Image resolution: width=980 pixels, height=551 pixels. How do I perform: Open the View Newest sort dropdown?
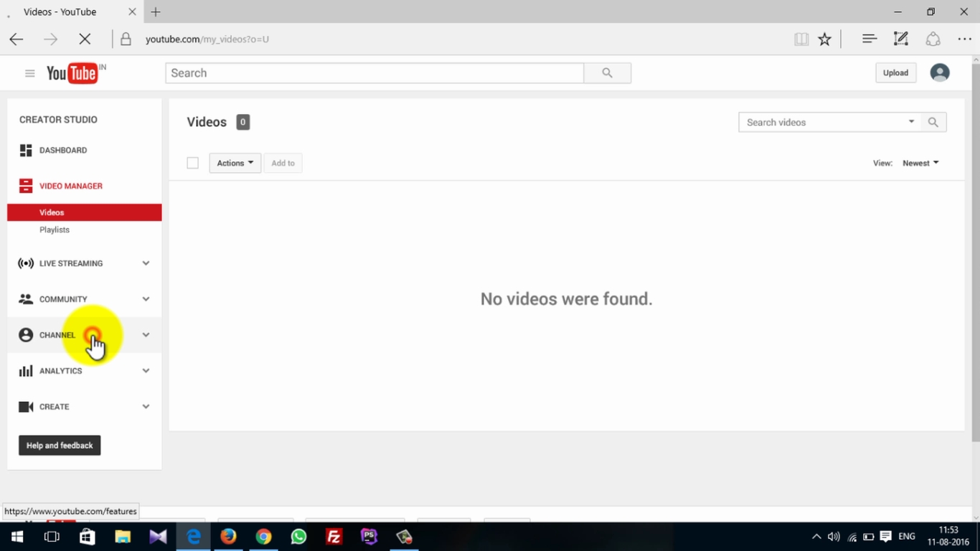pyautogui.click(x=920, y=163)
